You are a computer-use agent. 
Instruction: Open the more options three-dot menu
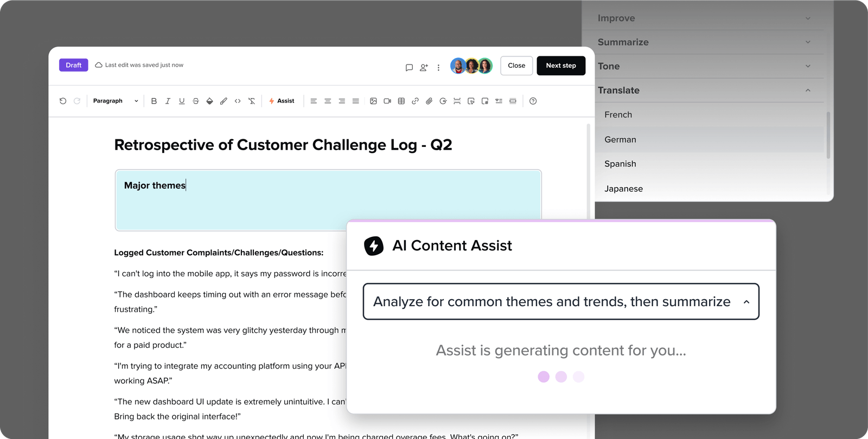point(438,67)
